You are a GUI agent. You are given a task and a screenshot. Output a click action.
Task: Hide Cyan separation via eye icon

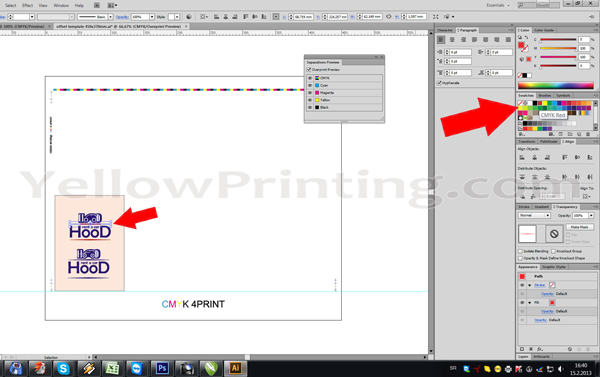310,85
